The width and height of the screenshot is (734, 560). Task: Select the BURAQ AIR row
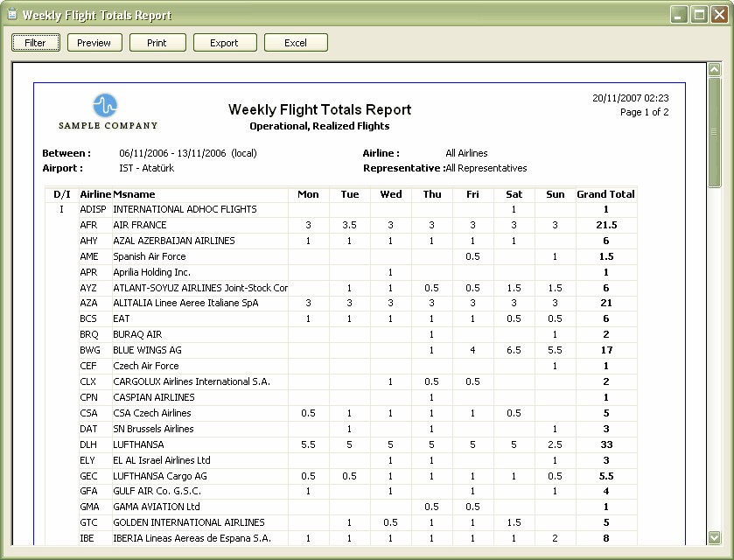click(137, 334)
